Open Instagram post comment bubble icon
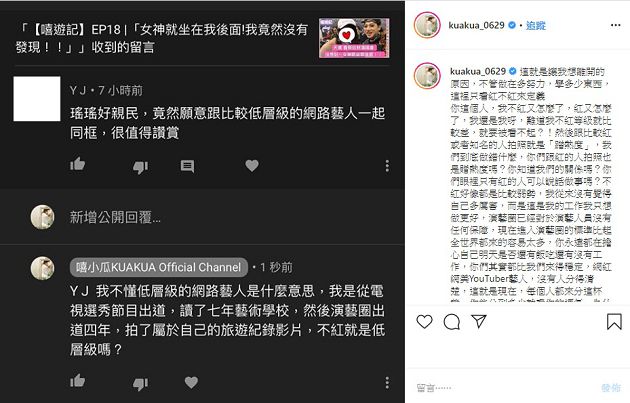This screenshot has height=403, width=630. (x=452, y=321)
